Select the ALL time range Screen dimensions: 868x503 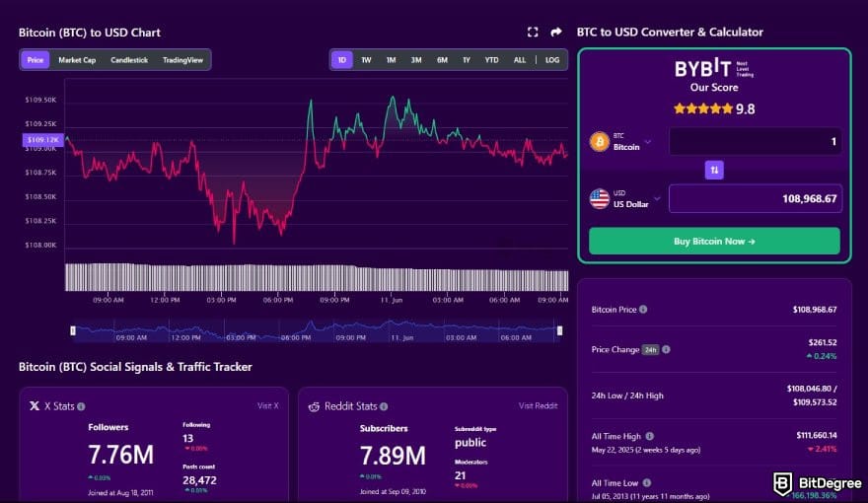[519, 60]
